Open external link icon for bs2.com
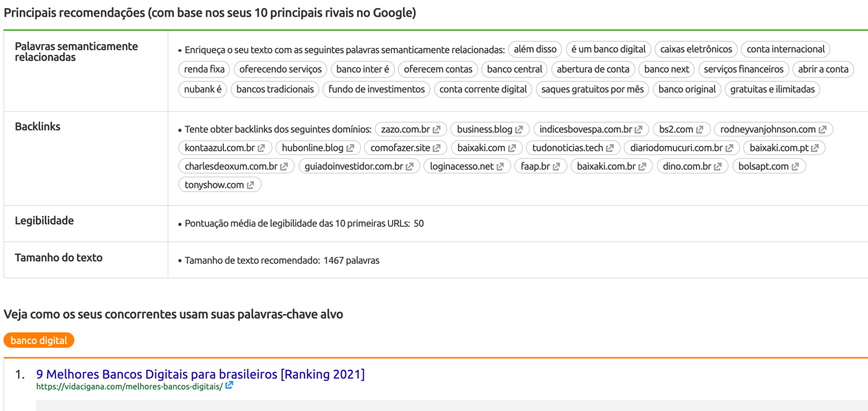This screenshot has width=868, height=411. coord(700,129)
